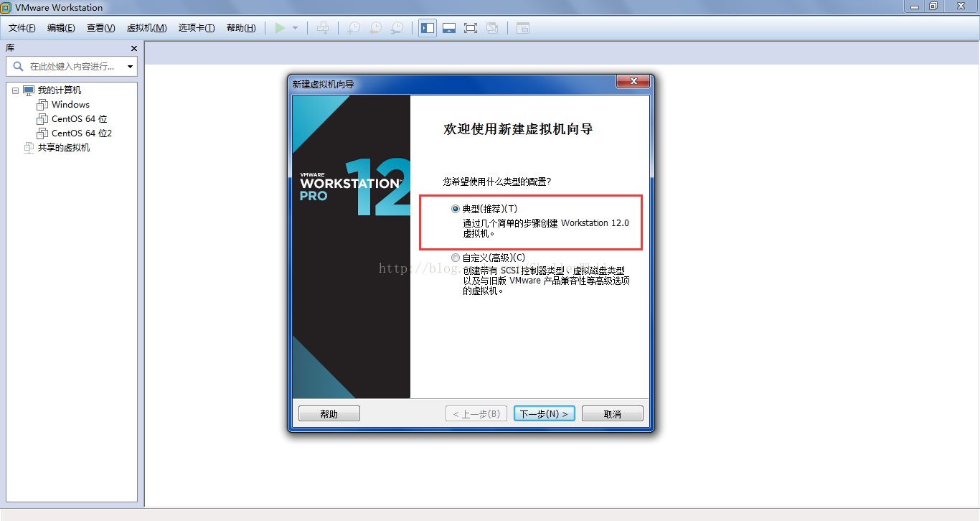Viewport: 980px width, 521px height.
Task: Click the CentOS 64 位2 VM icon
Action: 42,133
